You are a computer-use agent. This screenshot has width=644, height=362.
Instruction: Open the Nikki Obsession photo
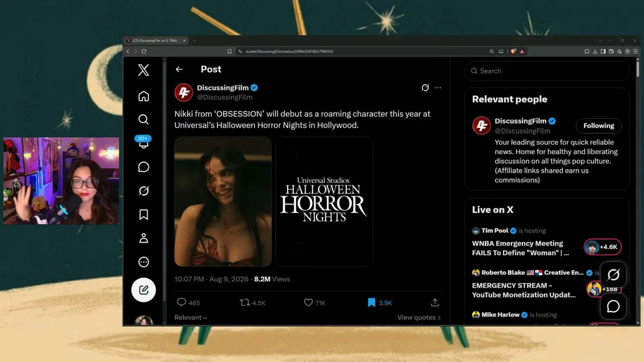[x=223, y=202]
